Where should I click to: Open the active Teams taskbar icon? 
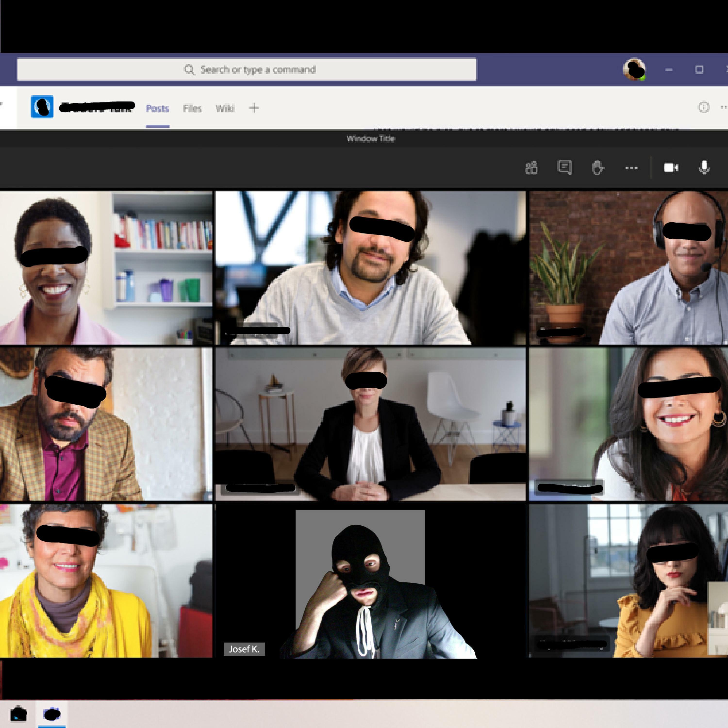52,714
